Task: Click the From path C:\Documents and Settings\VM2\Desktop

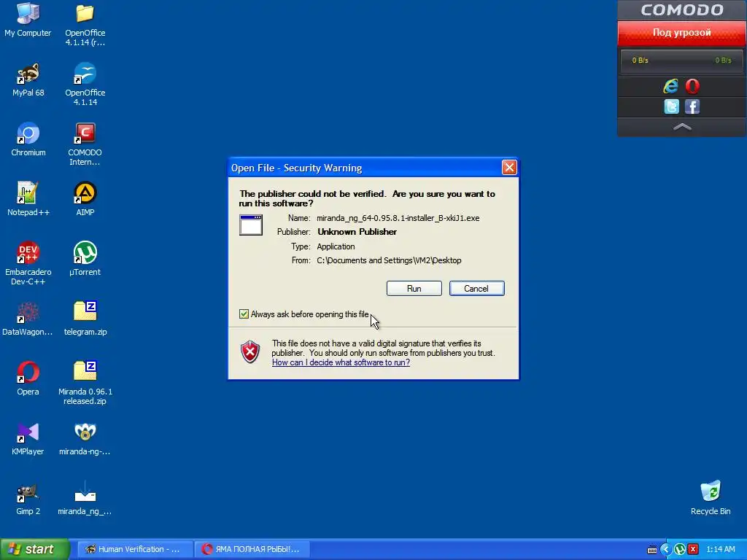Action: [389, 260]
